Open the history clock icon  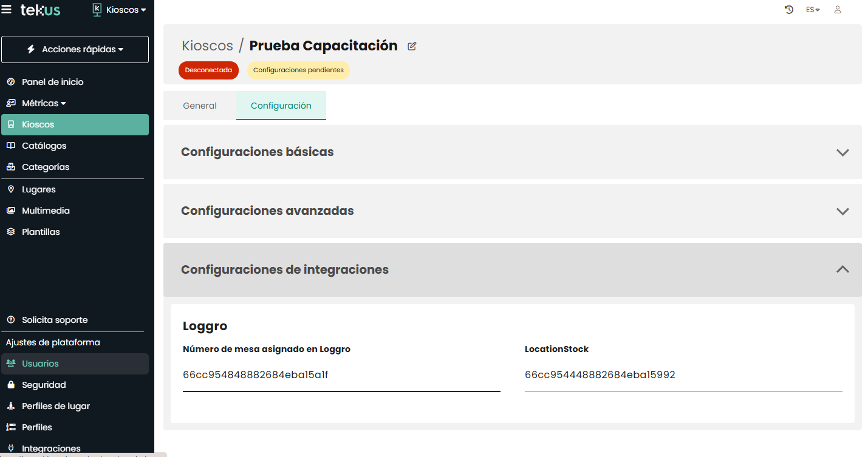click(789, 10)
